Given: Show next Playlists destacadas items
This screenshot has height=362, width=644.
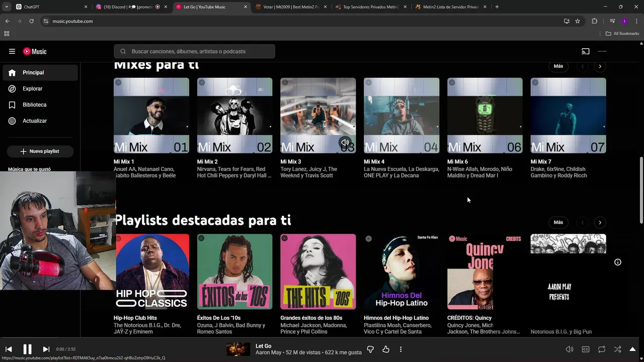Looking at the screenshot, I should 600,222.
